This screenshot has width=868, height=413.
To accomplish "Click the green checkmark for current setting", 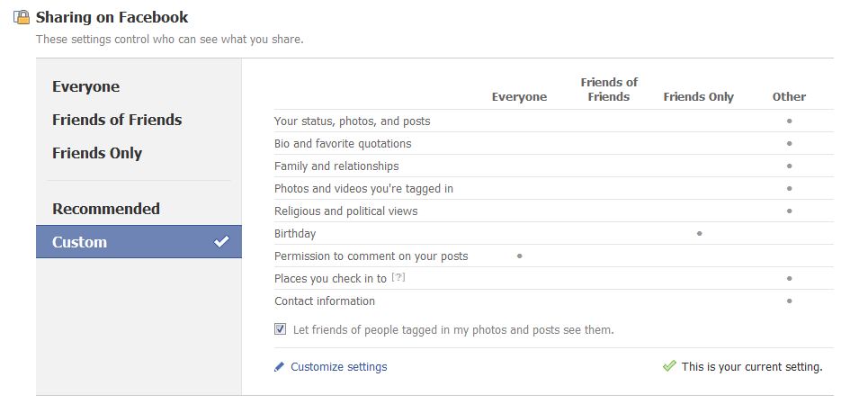I will pyautogui.click(x=669, y=366).
